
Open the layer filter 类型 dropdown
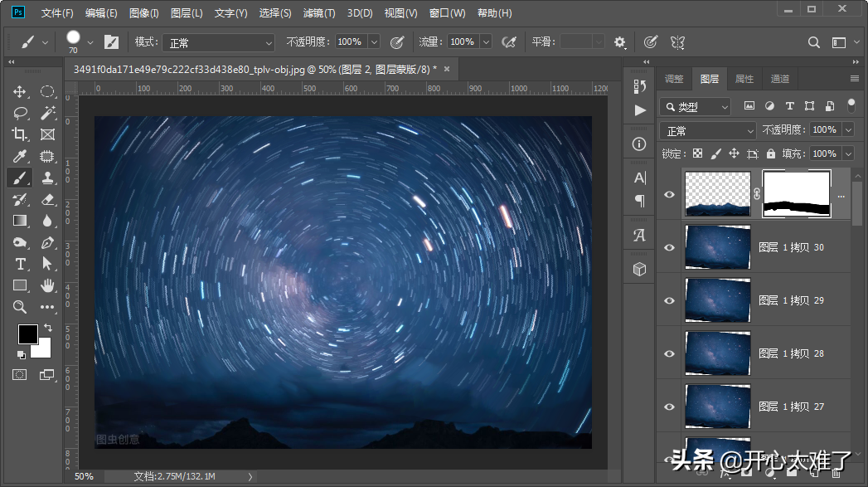pos(696,106)
